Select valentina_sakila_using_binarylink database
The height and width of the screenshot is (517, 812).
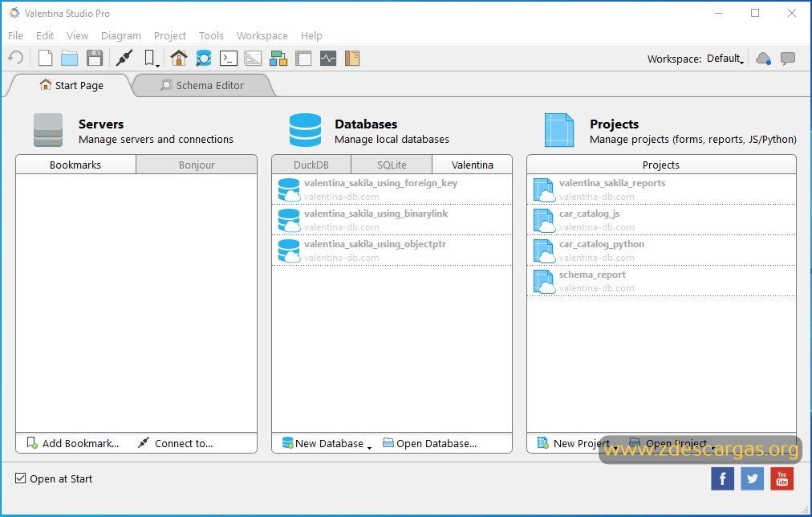point(392,220)
